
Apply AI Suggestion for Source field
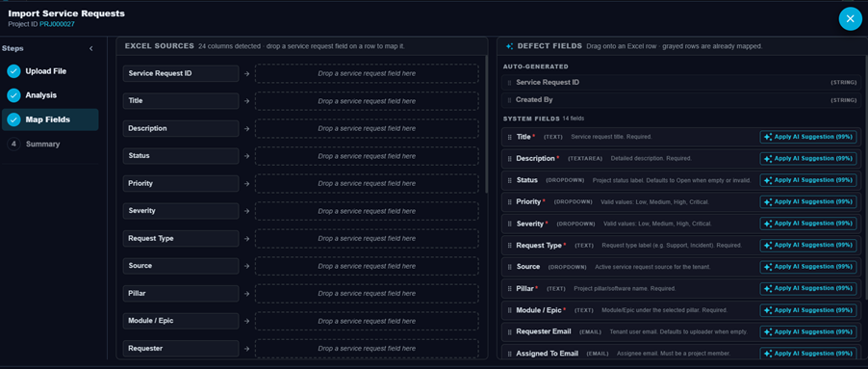808,267
